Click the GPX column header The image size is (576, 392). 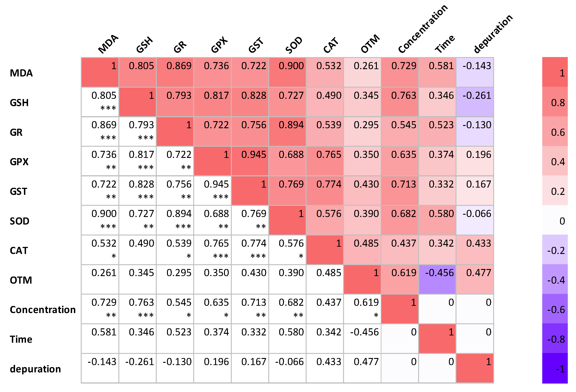(x=219, y=45)
